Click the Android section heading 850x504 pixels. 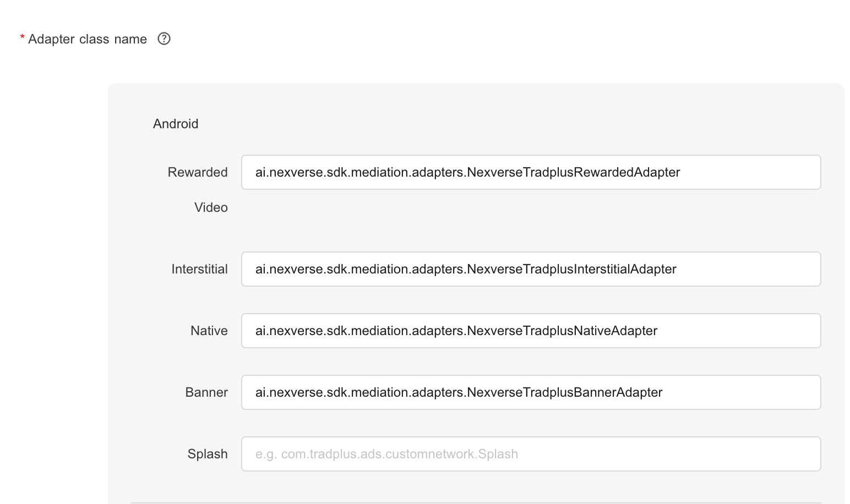[x=176, y=124]
